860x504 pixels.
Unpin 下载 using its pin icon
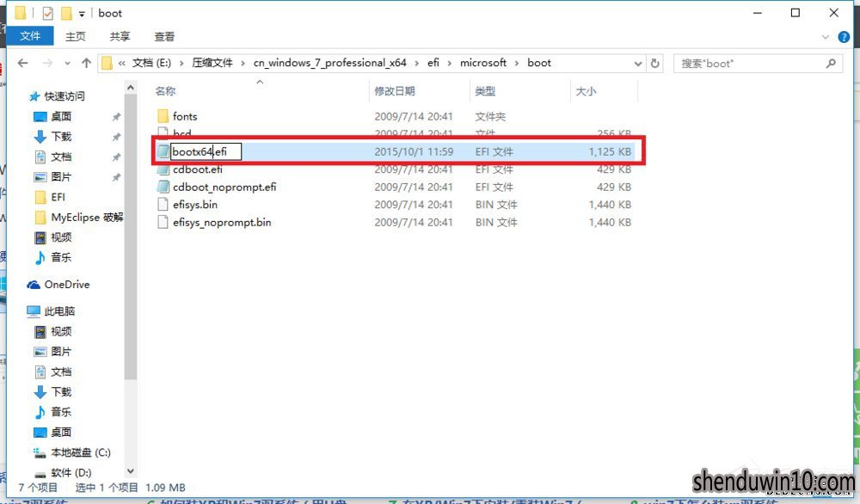click(x=116, y=137)
